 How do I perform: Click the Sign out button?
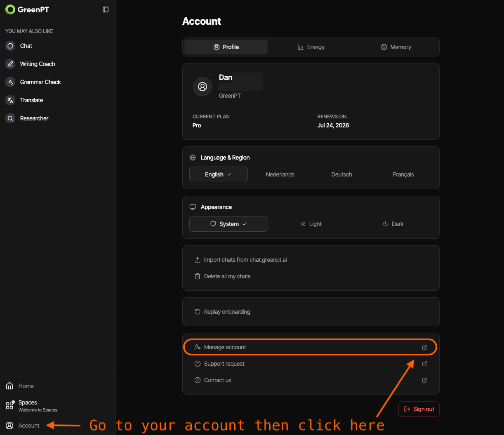click(x=419, y=409)
